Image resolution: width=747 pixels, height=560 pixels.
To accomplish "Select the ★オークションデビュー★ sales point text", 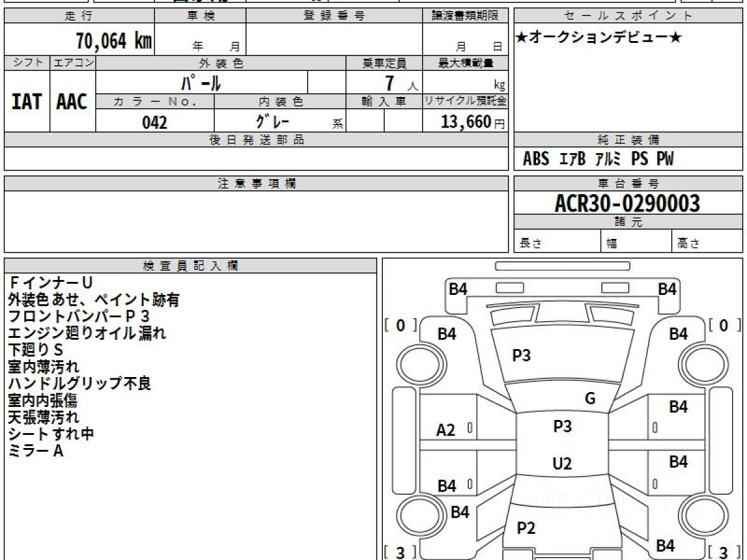I will (599, 38).
